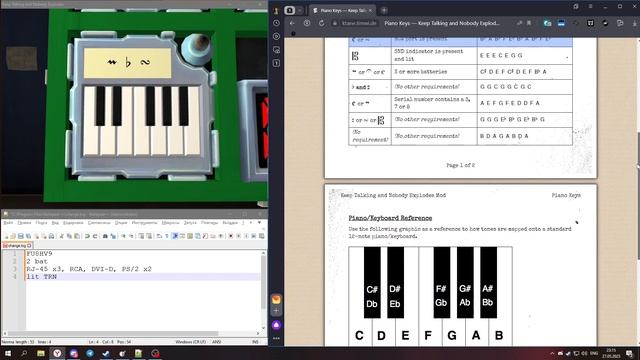The width and height of the screenshot is (640, 360).
Task: Click the bookmark icon in the address bar
Action: point(529,23)
